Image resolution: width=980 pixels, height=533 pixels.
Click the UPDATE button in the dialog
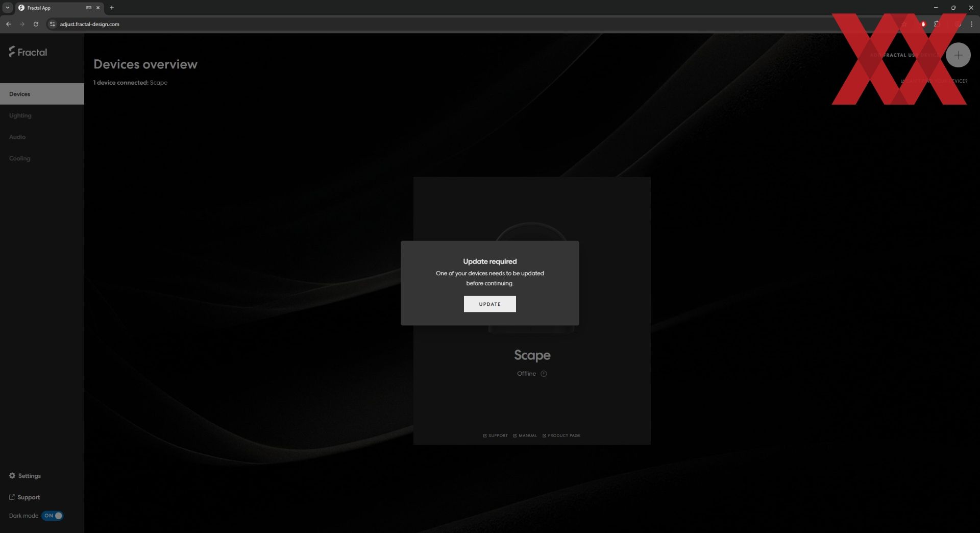(489, 304)
